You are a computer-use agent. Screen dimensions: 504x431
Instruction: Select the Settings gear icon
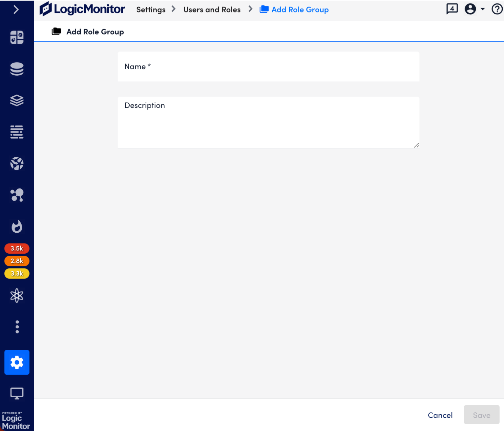tap(17, 362)
